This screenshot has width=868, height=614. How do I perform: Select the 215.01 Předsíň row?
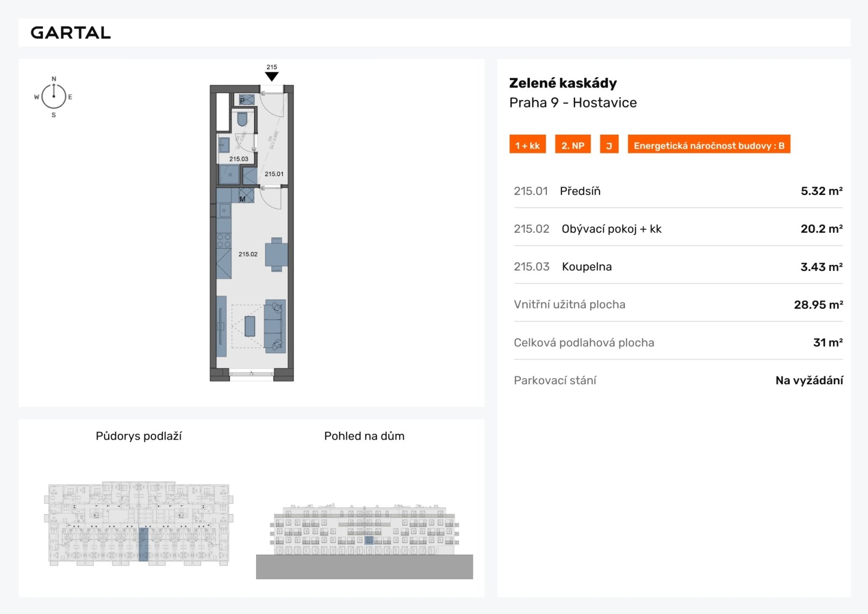point(678,191)
